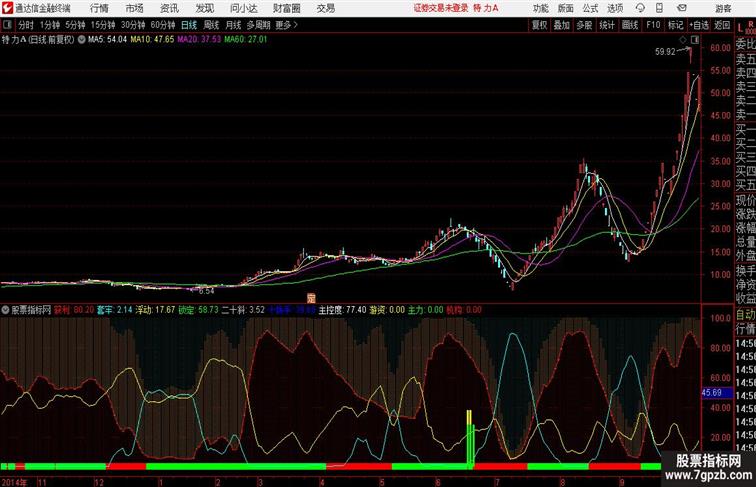Expand main chart indicator dropdown arrow
Image resolution: width=756 pixels, height=487 pixels.
pos(81,40)
